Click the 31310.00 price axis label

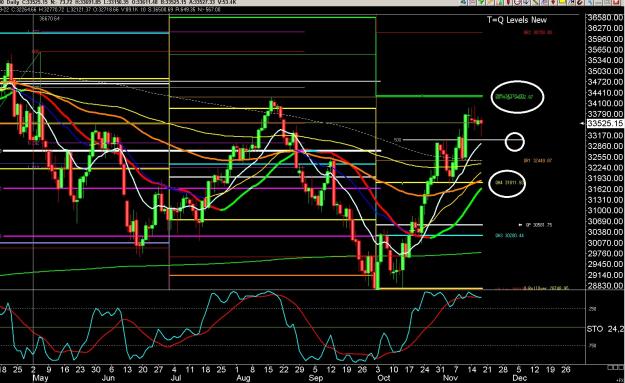[605, 200]
